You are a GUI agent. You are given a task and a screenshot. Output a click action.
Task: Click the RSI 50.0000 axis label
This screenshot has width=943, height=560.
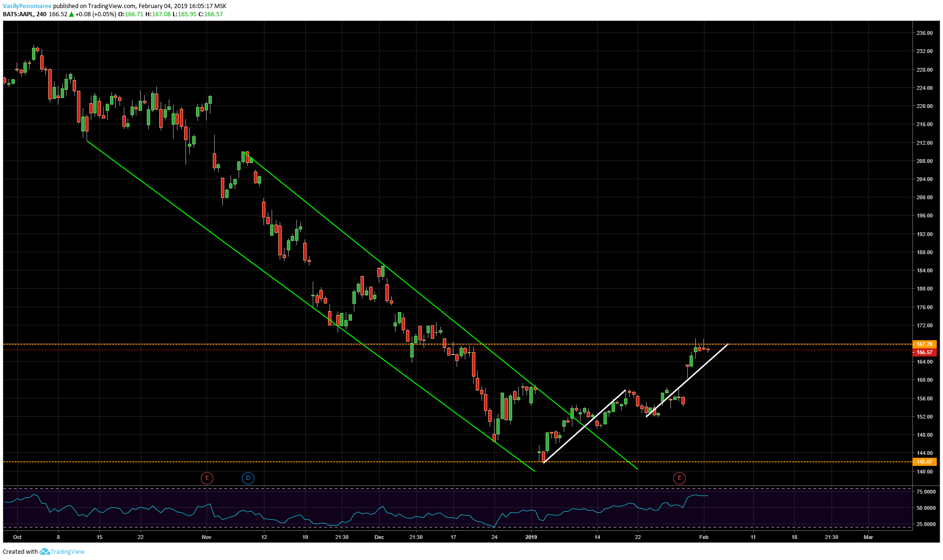(926, 508)
